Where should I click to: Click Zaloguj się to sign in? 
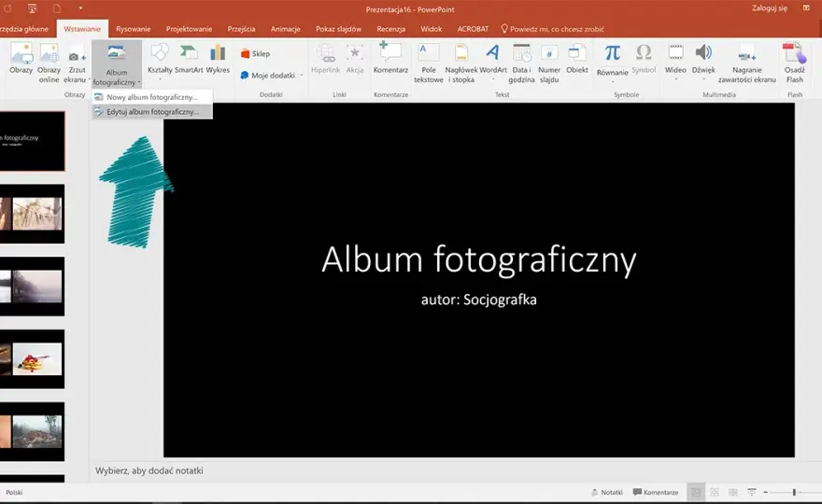(770, 7)
